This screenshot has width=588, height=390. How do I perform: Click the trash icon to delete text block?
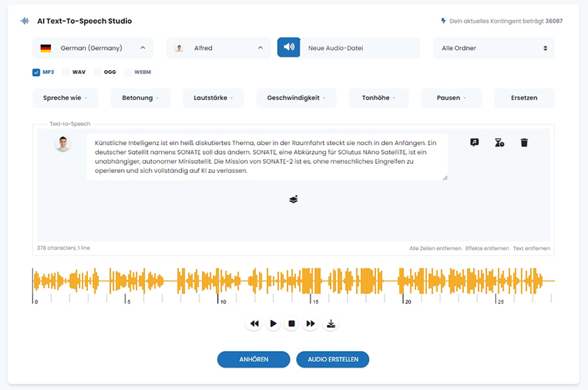pos(524,142)
